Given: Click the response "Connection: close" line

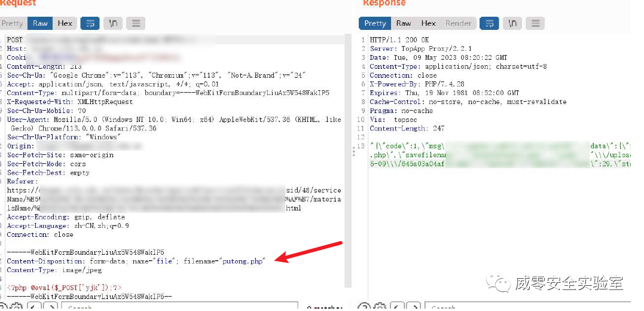Looking at the screenshot, I should pos(403,75).
